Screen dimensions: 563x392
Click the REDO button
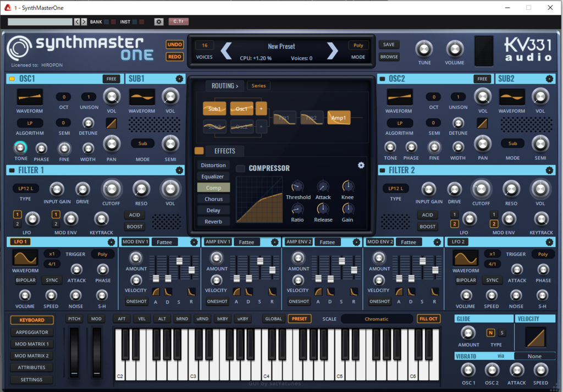[x=174, y=57]
